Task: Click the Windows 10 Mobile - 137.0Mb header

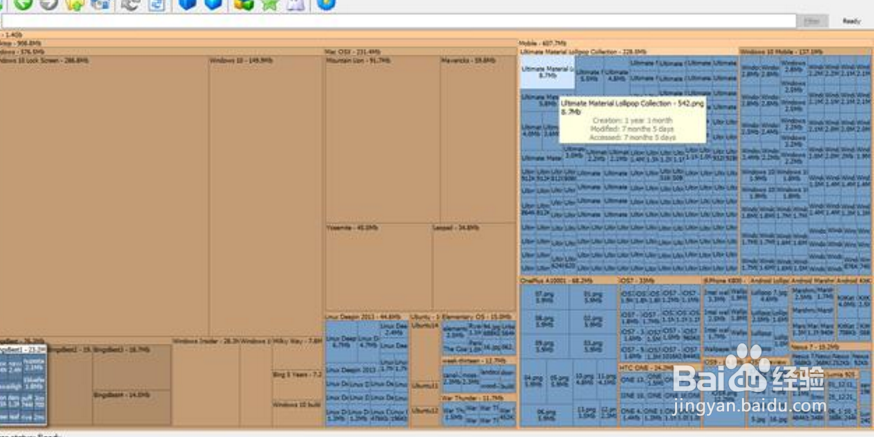Action: 805,51
